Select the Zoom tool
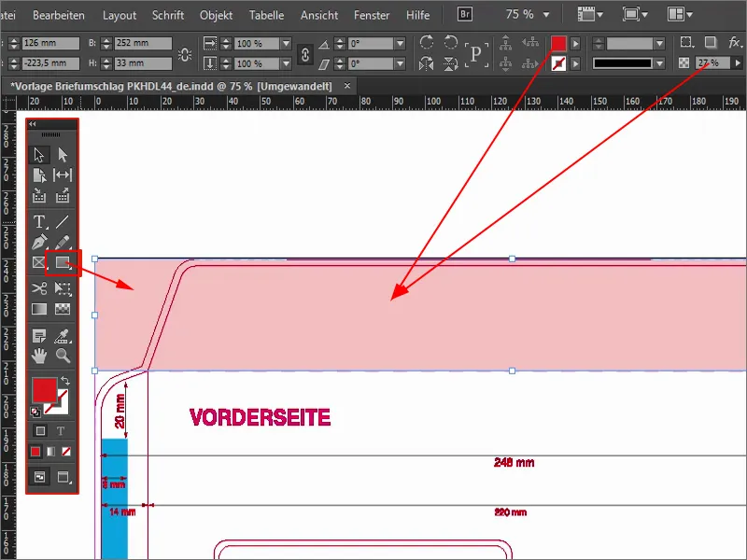The width and height of the screenshot is (747, 560). click(63, 356)
